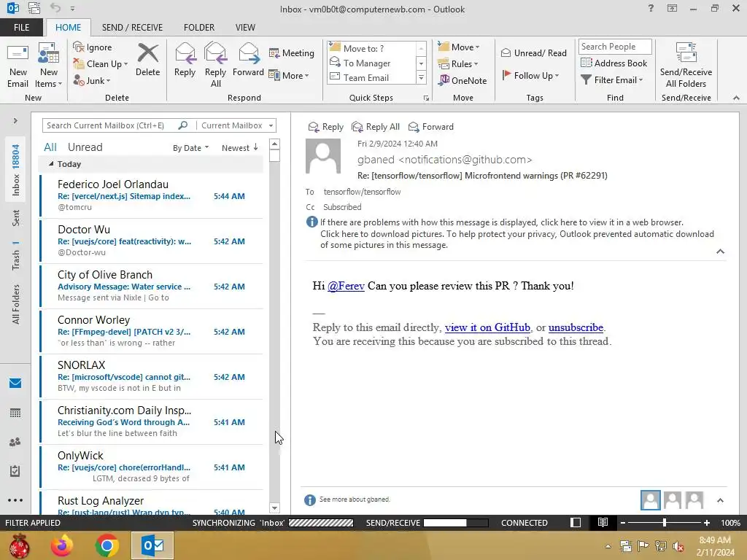Forward message via the ribbon Forward icon
Image resolution: width=747 pixels, height=560 pixels.
[248, 60]
